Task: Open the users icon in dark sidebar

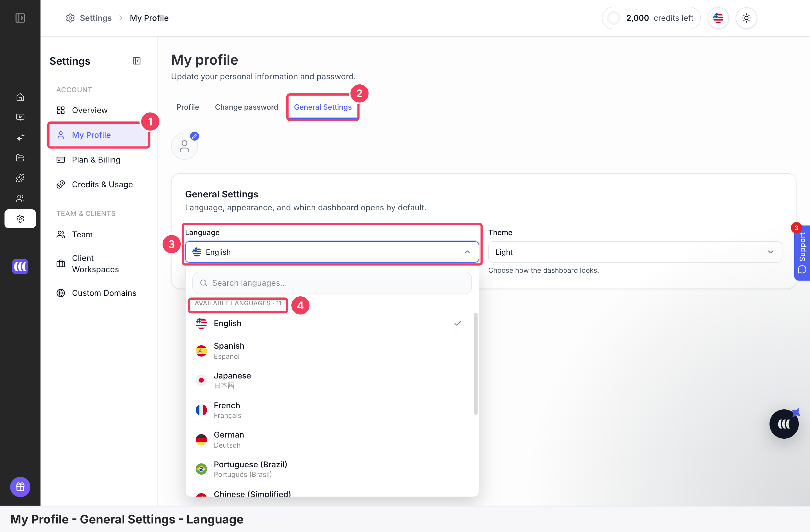Action: point(20,198)
